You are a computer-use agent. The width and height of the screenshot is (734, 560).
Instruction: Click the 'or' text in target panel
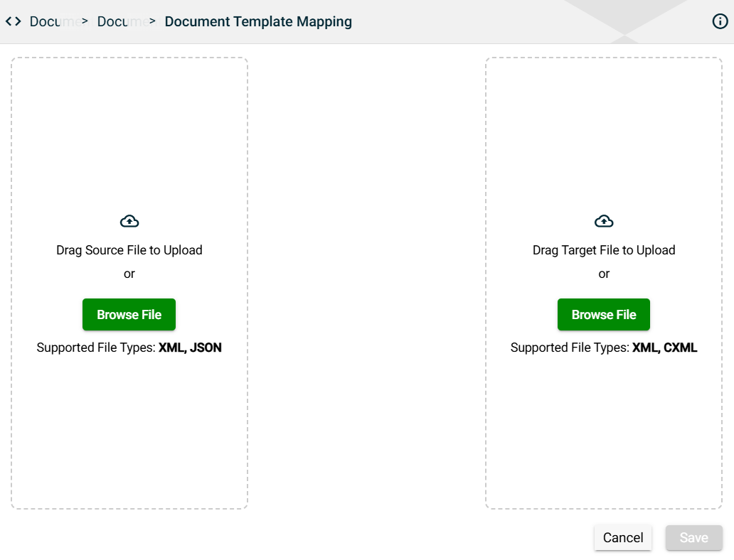click(x=604, y=274)
